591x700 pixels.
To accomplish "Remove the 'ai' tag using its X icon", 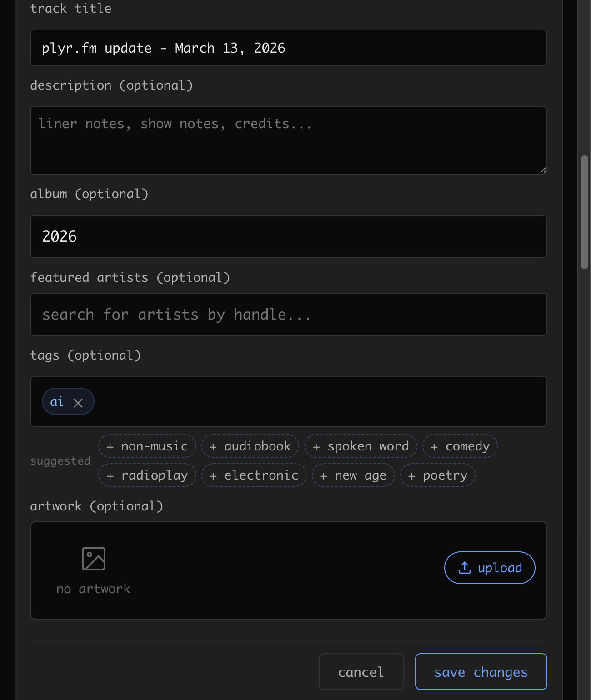I will pyautogui.click(x=79, y=402).
